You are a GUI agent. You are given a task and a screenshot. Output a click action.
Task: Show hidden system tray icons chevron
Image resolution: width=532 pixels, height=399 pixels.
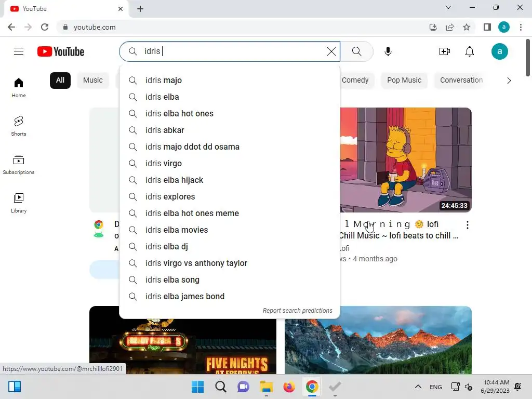point(418,387)
